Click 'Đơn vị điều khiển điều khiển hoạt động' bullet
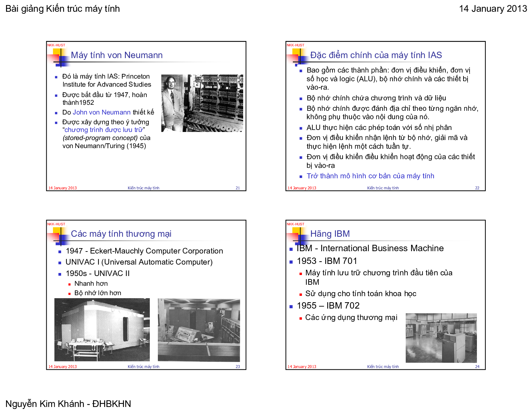Viewport: 532px width, 411px height. tap(391, 161)
